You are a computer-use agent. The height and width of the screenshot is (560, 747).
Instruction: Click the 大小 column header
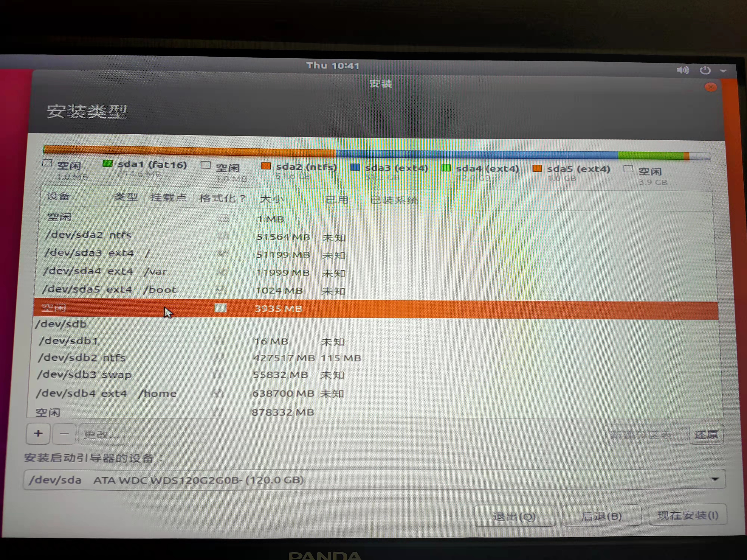tap(272, 199)
